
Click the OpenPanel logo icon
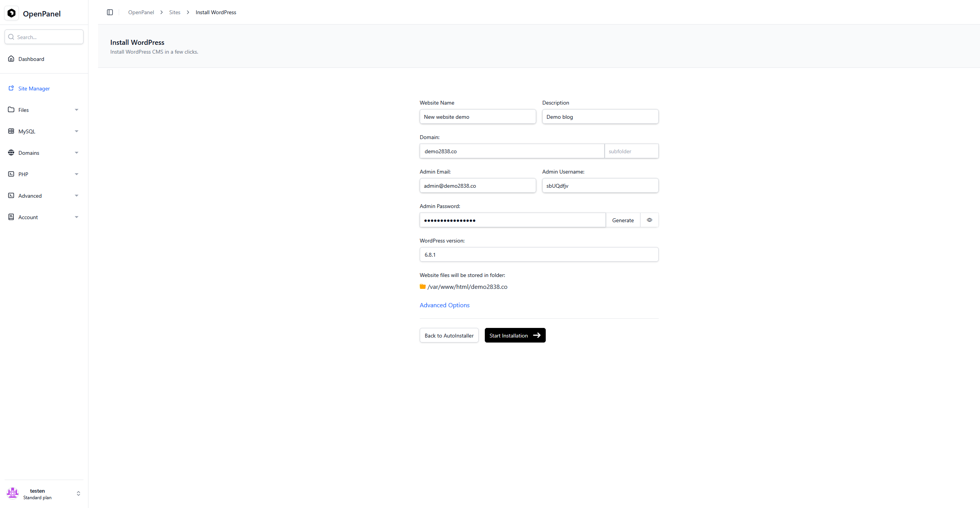[x=11, y=13]
